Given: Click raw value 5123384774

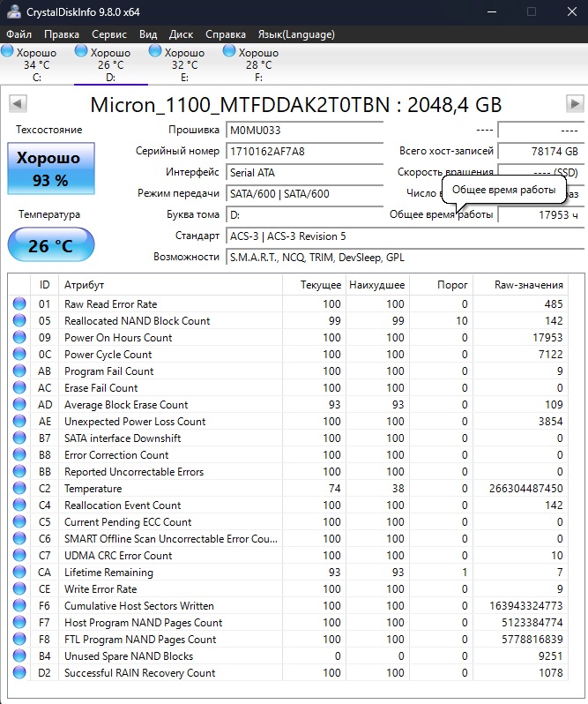Looking at the screenshot, I should 532,622.
